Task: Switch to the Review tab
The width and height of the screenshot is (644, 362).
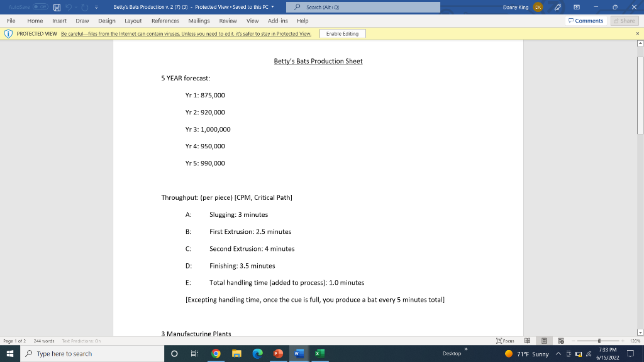Action: 228,21
